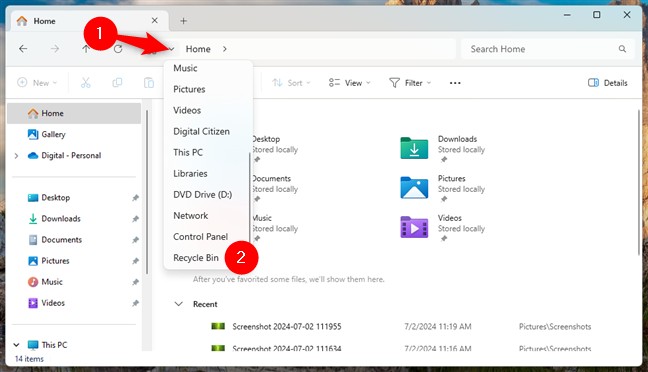
Task: Click Home in the address breadcrumb
Action: pos(198,49)
